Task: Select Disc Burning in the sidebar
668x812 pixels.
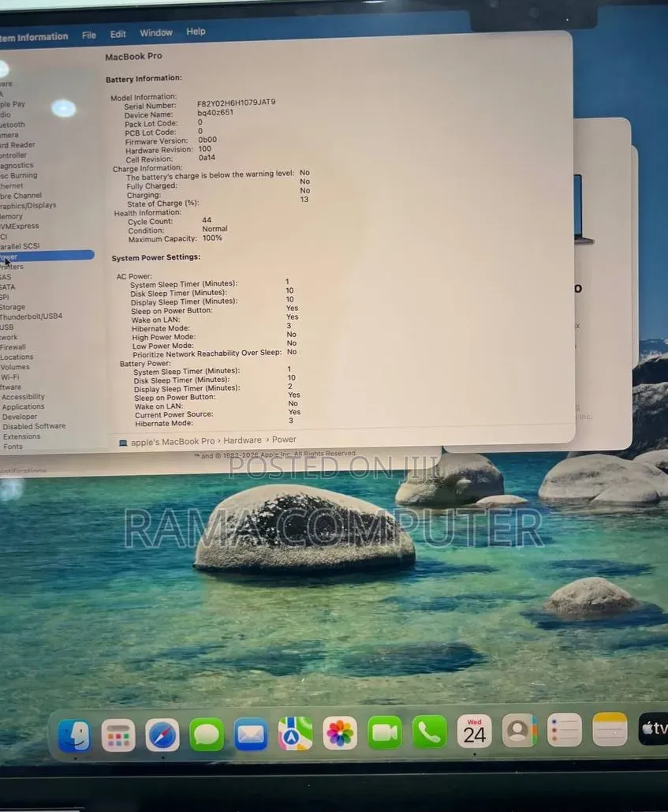Action: point(19,175)
